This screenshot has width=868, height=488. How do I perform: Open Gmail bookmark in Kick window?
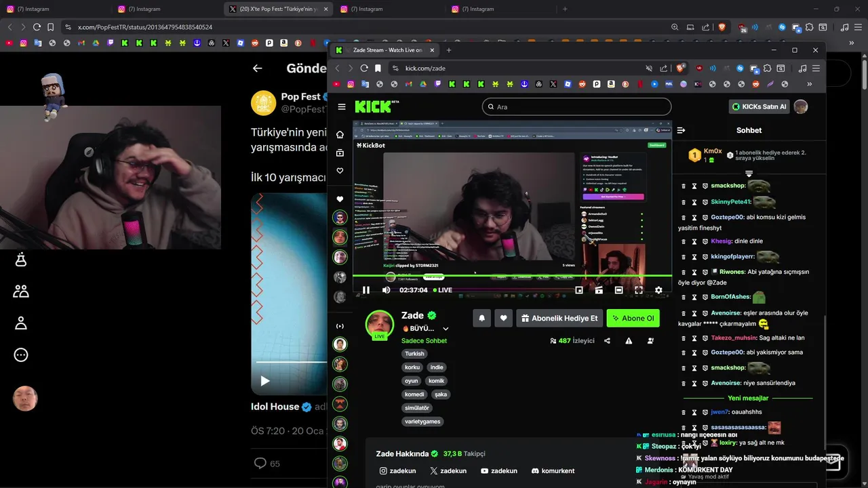(408, 84)
